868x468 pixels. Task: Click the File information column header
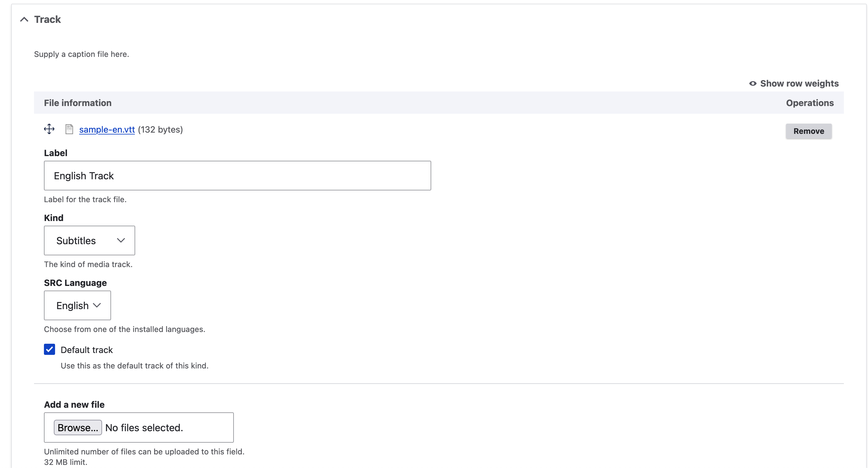[77, 103]
